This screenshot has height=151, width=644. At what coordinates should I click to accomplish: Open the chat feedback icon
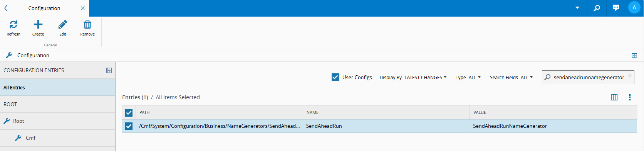(616, 8)
